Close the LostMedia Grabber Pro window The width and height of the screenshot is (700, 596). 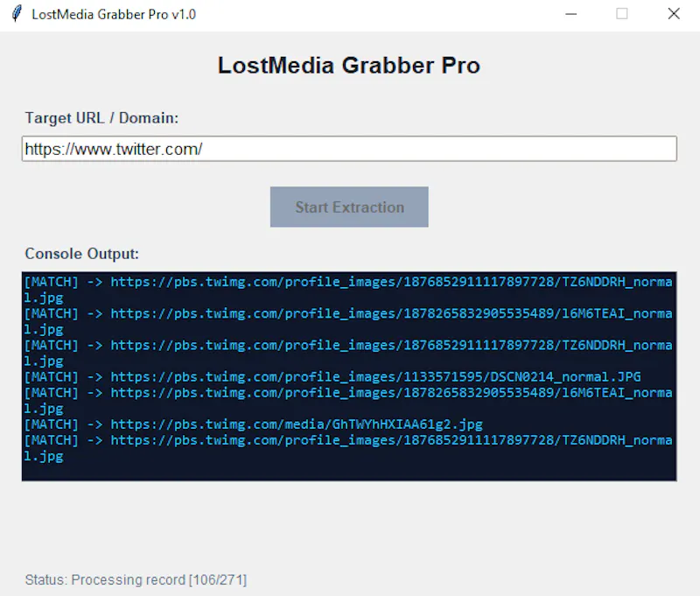pyautogui.click(x=674, y=14)
